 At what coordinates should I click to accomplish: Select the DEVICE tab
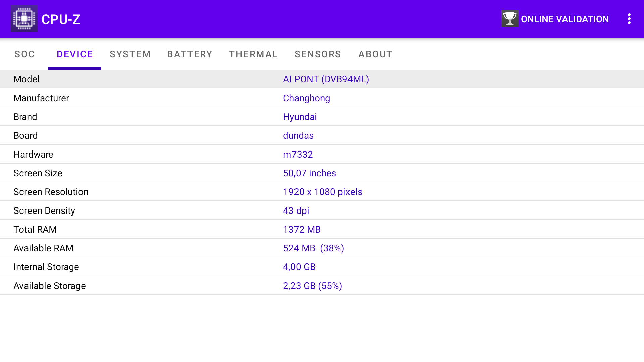[x=74, y=54]
